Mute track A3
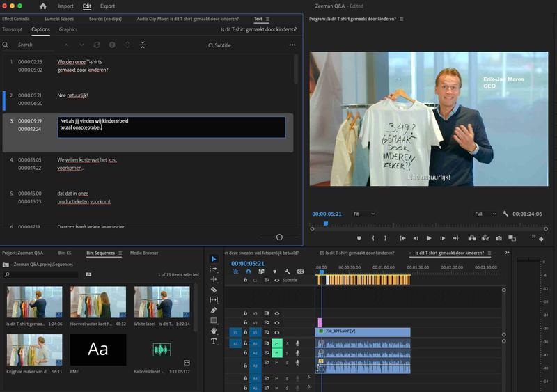 point(276,363)
